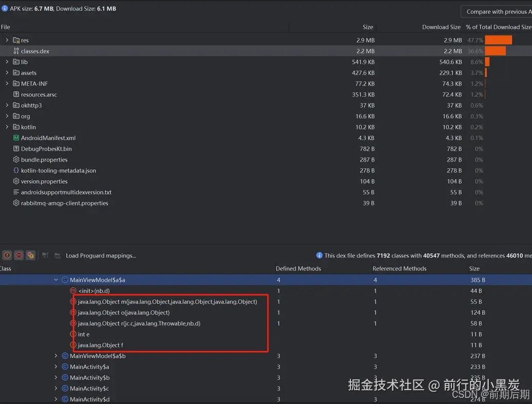Click the 385 B size value
532x404 pixels.
click(478, 280)
